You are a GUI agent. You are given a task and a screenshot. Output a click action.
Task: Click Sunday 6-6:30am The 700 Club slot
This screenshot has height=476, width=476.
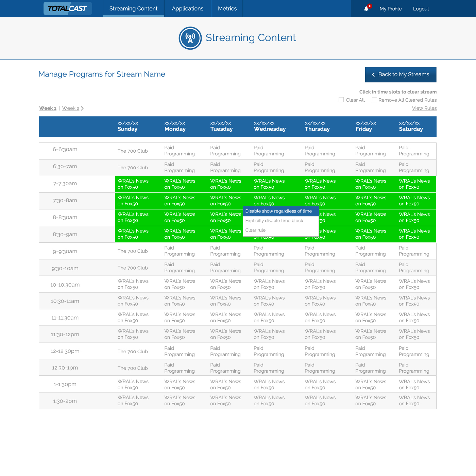(133, 151)
